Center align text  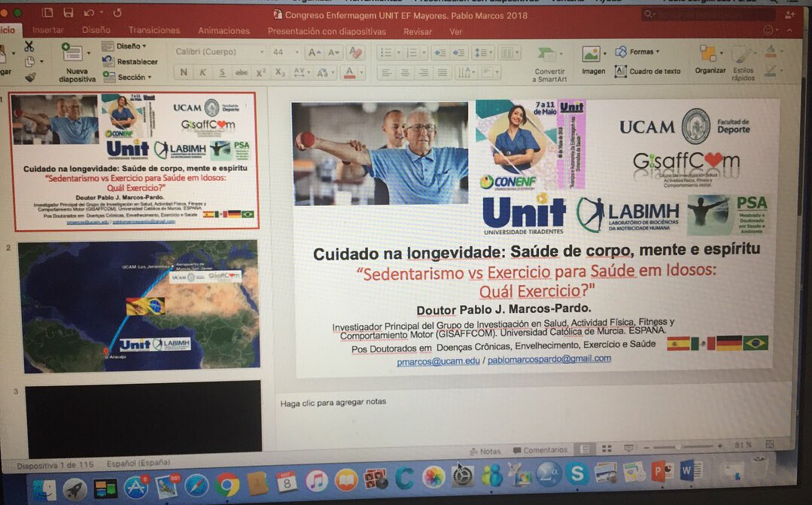[x=405, y=72]
